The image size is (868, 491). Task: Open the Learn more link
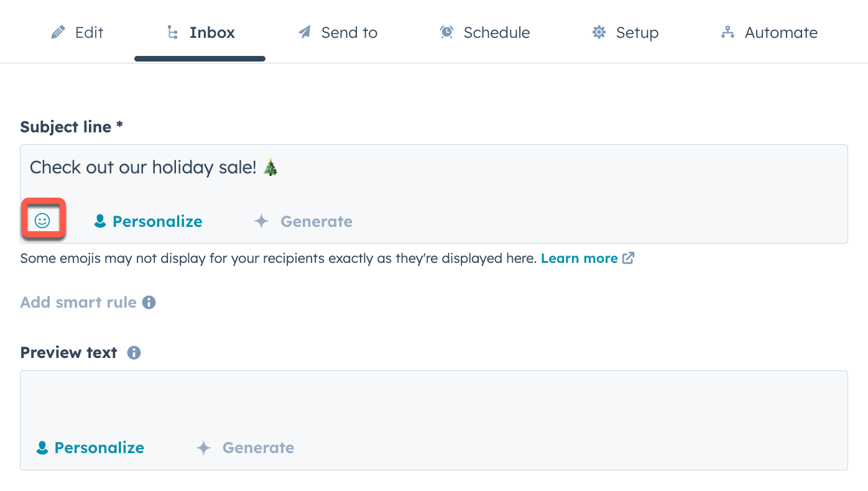tap(579, 258)
